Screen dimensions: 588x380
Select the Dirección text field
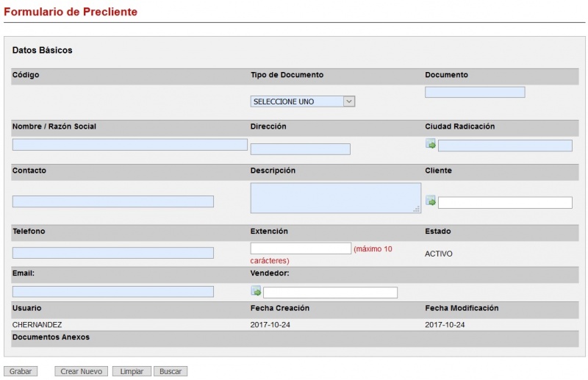pyautogui.click(x=300, y=149)
